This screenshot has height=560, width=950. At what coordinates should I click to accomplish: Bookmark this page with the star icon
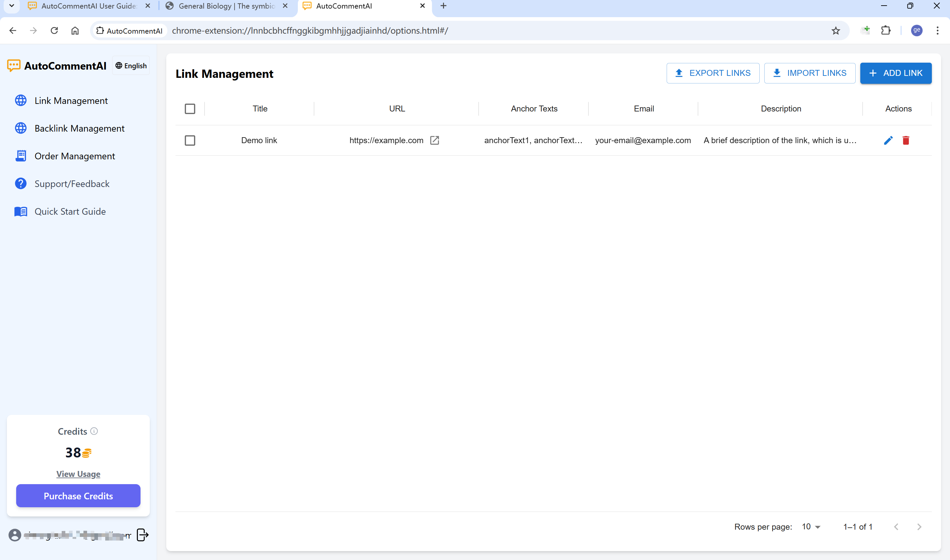[836, 31]
